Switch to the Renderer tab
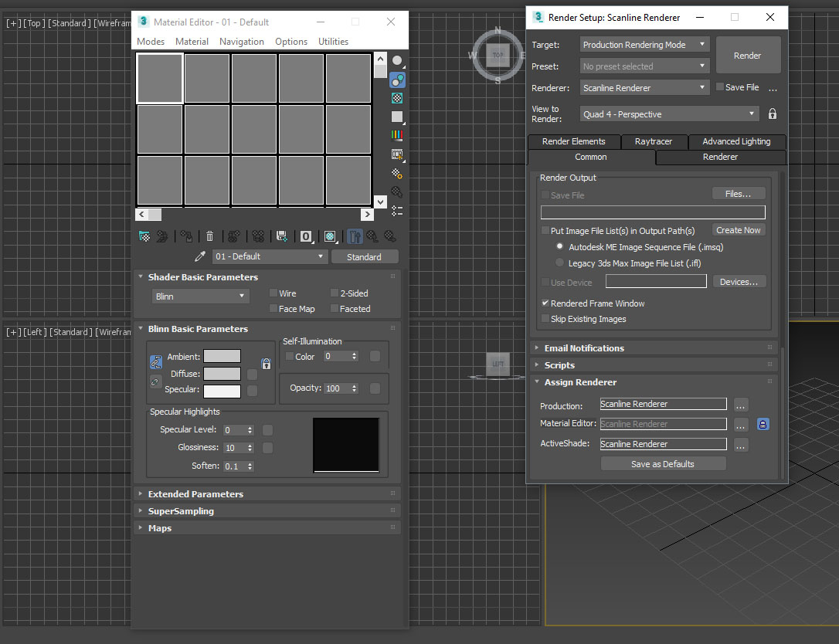 click(719, 157)
